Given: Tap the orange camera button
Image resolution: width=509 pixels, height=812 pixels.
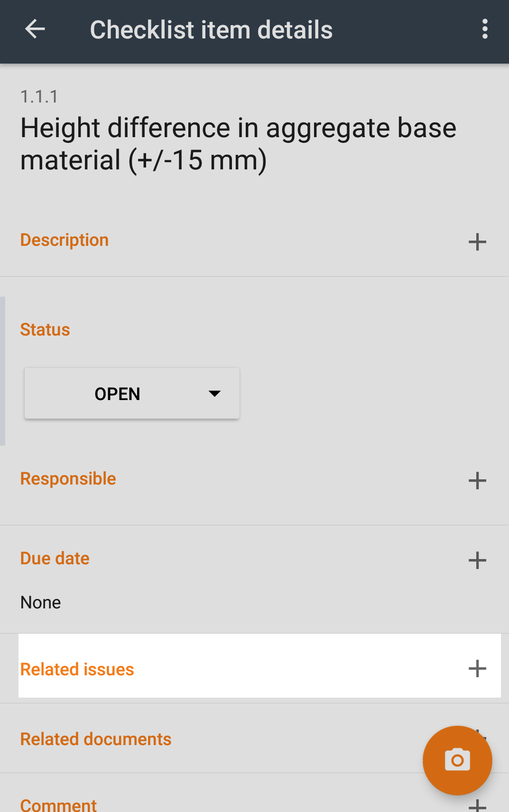Looking at the screenshot, I should point(457,760).
